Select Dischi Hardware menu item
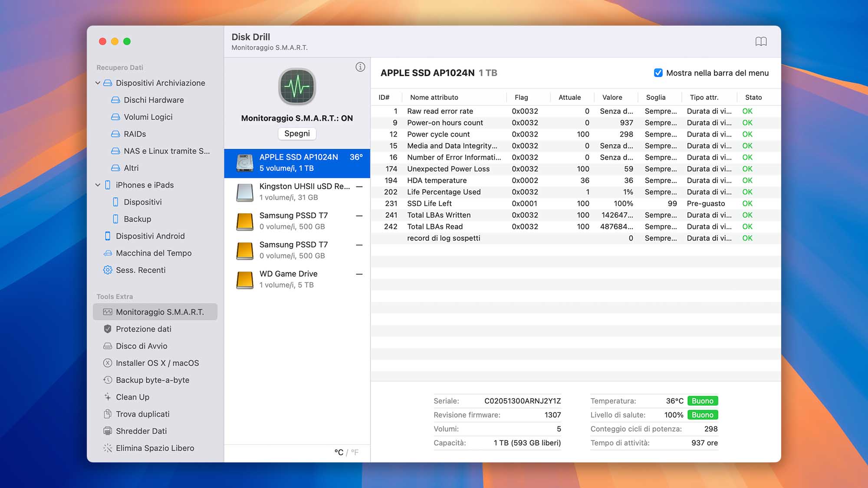 (x=153, y=100)
